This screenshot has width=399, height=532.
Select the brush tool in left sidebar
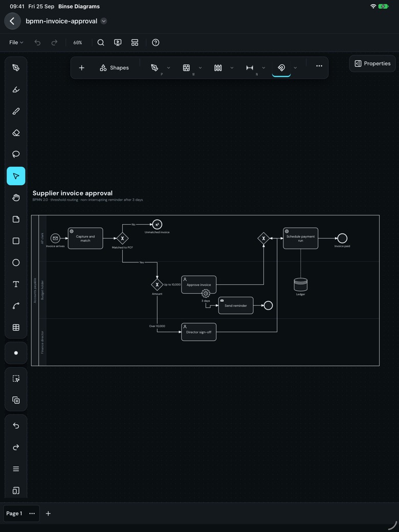pyautogui.click(x=16, y=112)
